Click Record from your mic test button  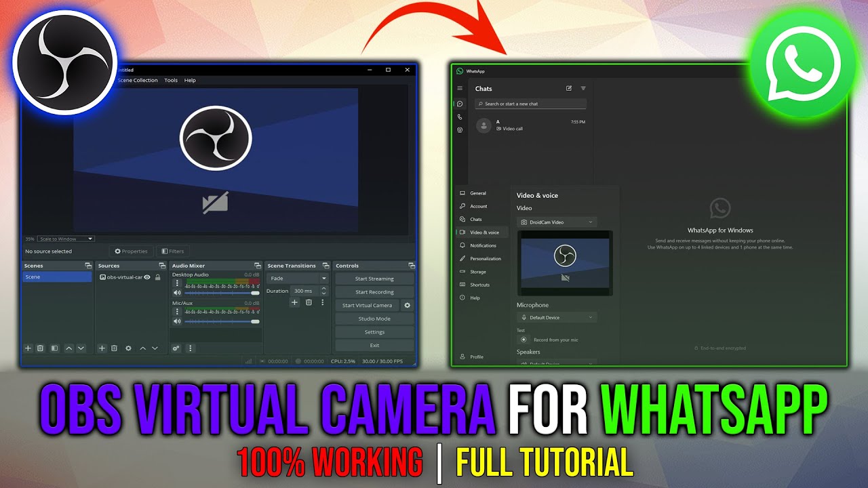[x=523, y=340]
